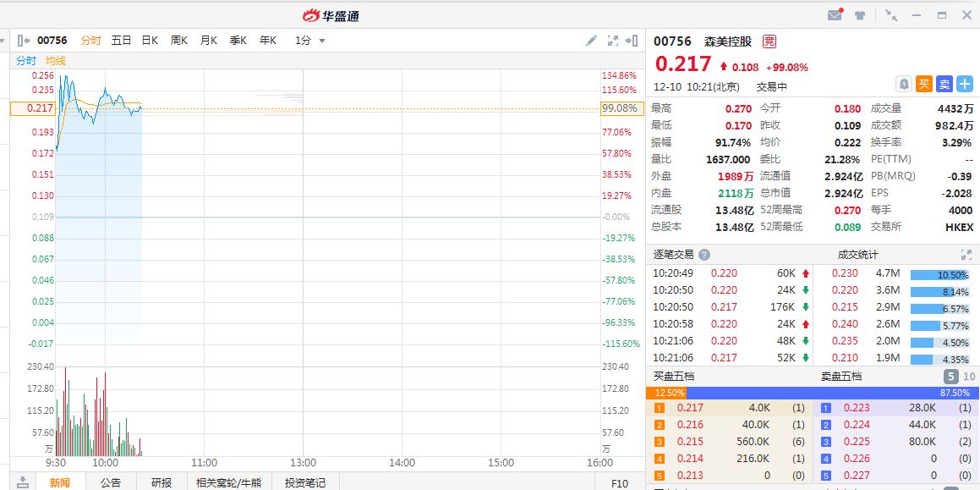This screenshot has height=490, width=980.
Task: Toggle the 均线 line display
Action: pos(56,61)
